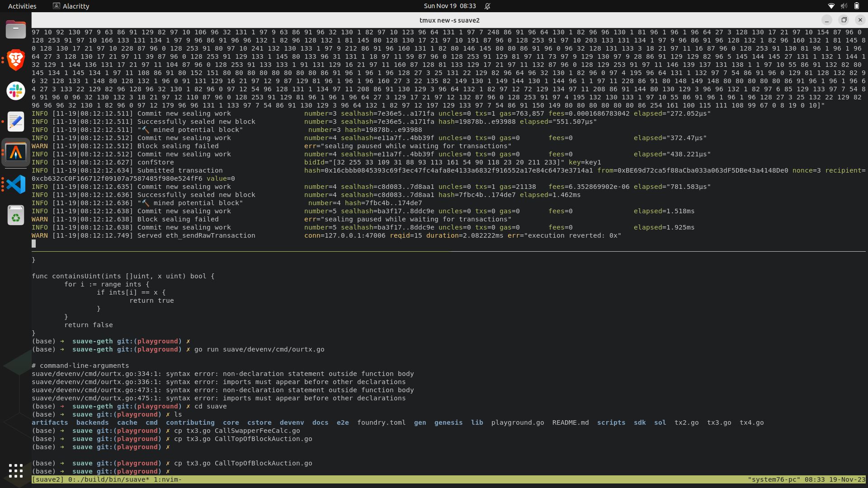Open the text editor dock icon
The width and height of the screenshot is (868, 488).
point(16,122)
